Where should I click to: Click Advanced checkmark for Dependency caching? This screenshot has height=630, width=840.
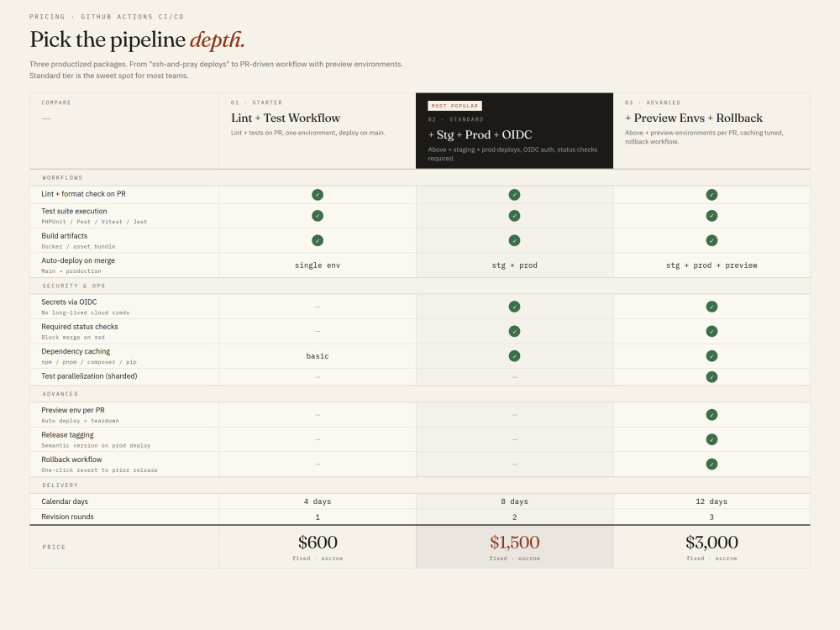tap(711, 355)
